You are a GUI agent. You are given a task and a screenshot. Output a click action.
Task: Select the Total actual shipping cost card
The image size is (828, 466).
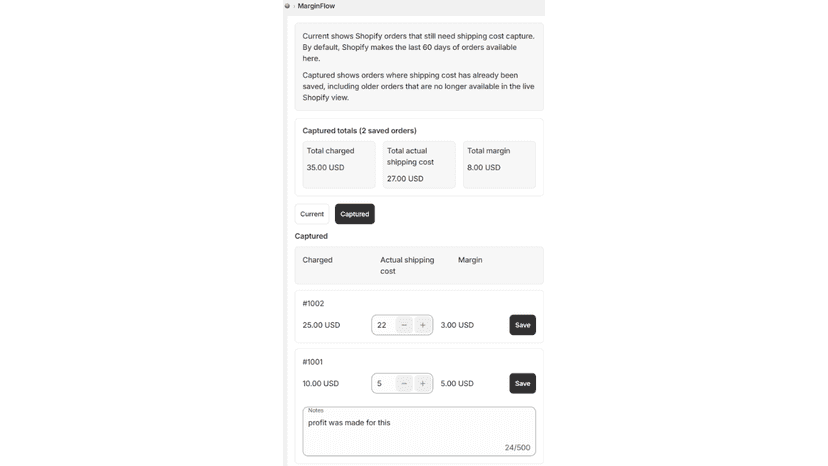click(x=419, y=164)
